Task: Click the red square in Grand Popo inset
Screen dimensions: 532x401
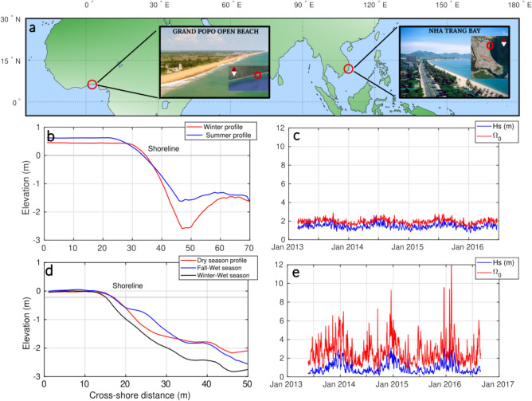Action: tap(258, 75)
